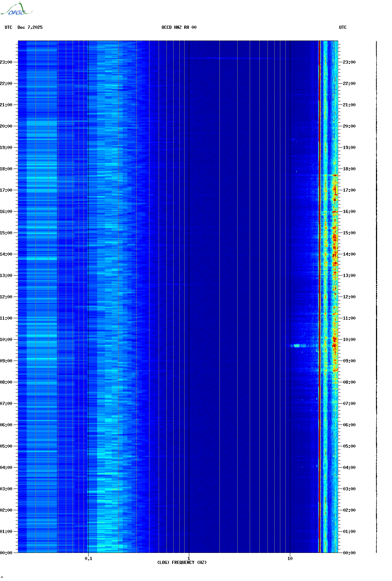The image size is (392, 581).
Task: Click the 09:00 label on the left axis
Action: tap(6, 361)
